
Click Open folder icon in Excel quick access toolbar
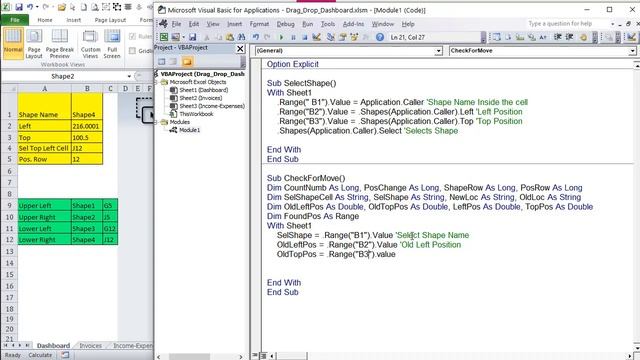pyautogui.click(x=61, y=7)
